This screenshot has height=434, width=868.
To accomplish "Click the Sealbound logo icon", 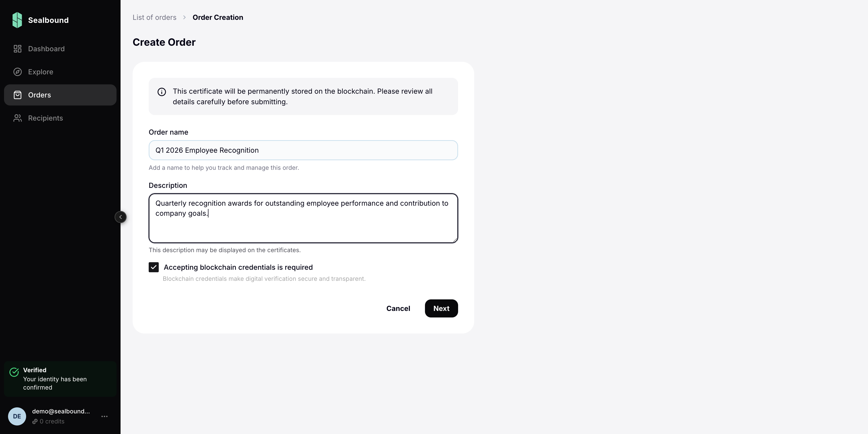I will tap(17, 20).
